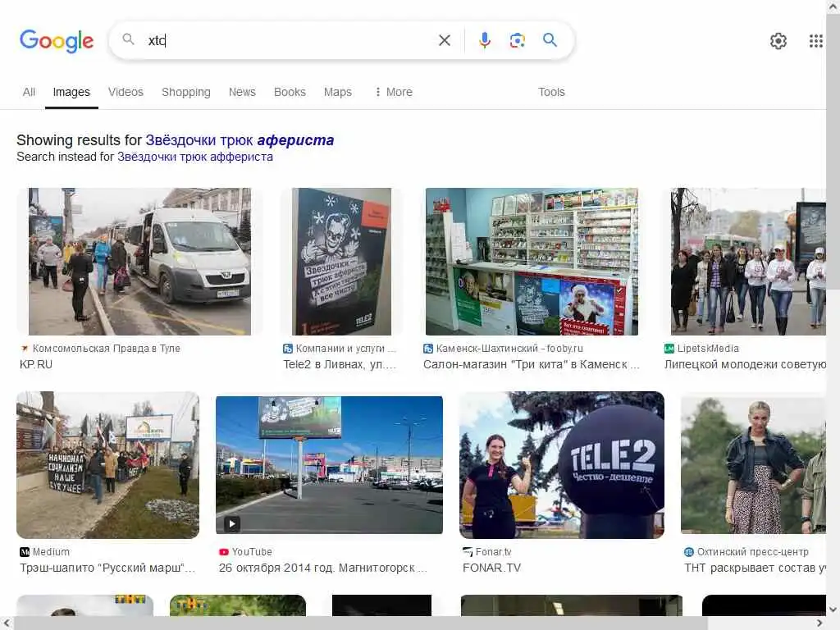
Task: Open the Русский марш rally photo
Action: pos(107,465)
